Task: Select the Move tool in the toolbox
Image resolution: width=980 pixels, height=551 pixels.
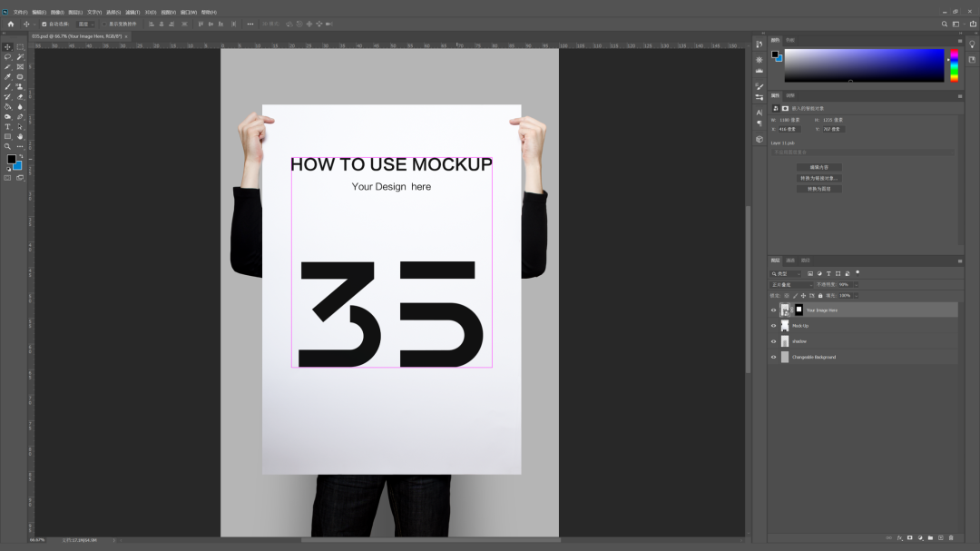Action: [7, 47]
